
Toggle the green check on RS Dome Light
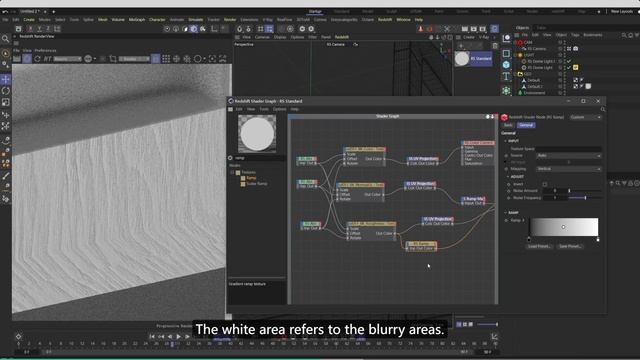click(569, 67)
